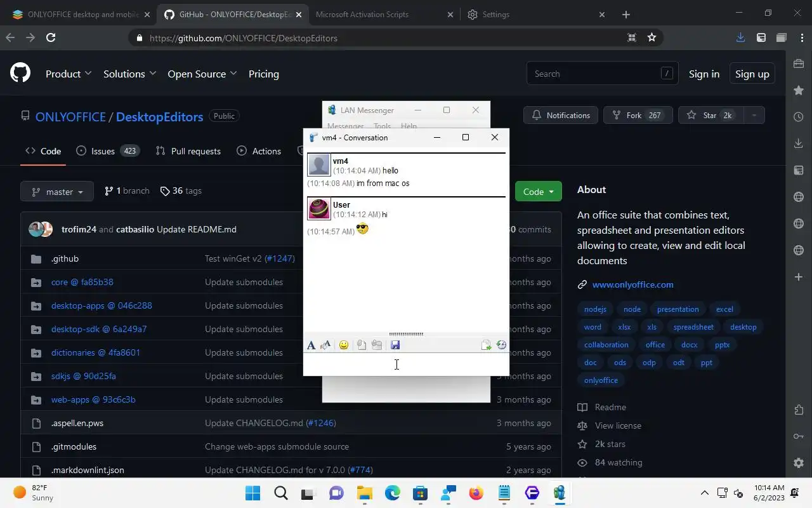Open the smiley emoticon picker
This screenshot has width=812, height=508.
(344, 345)
